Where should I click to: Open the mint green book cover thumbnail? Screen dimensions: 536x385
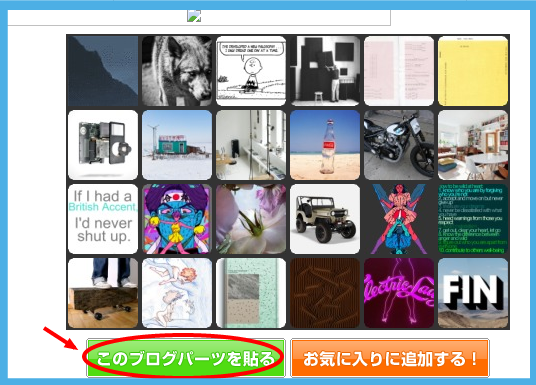point(251,293)
